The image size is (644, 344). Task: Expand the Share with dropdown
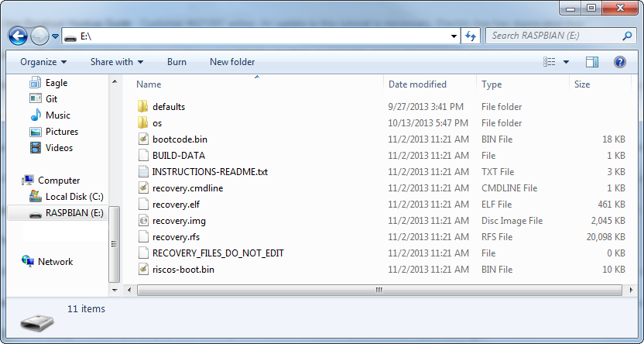(x=117, y=62)
